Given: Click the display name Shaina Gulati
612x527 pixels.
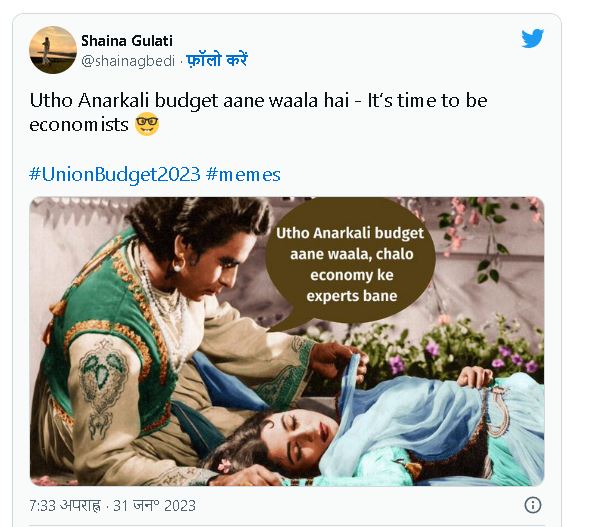Looking at the screenshot, I should tap(126, 41).
